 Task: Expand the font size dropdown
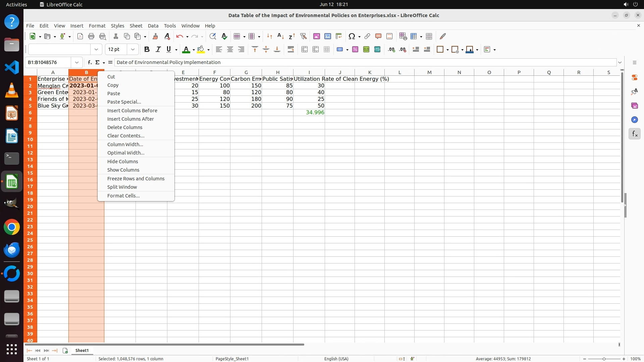click(x=133, y=50)
